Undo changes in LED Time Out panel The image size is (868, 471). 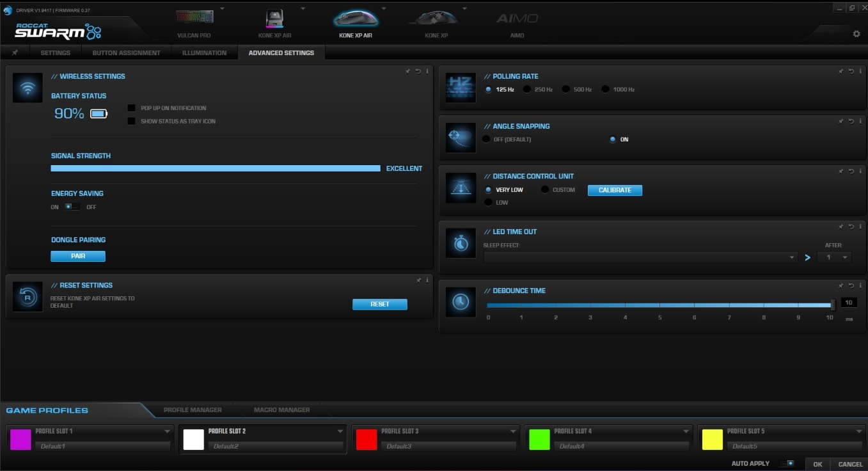point(851,227)
